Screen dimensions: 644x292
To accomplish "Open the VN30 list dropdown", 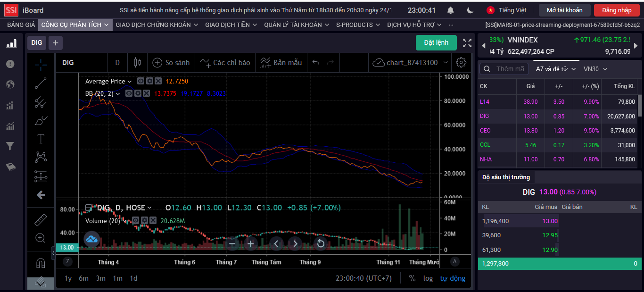I will coord(595,69).
